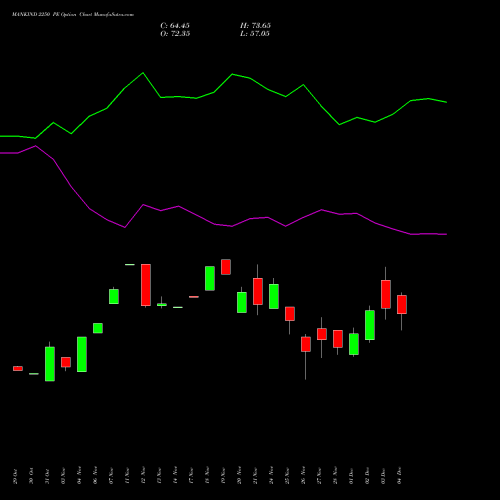Click the low value L: 57.05
The width and height of the screenshot is (500, 500).
point(255,34)
